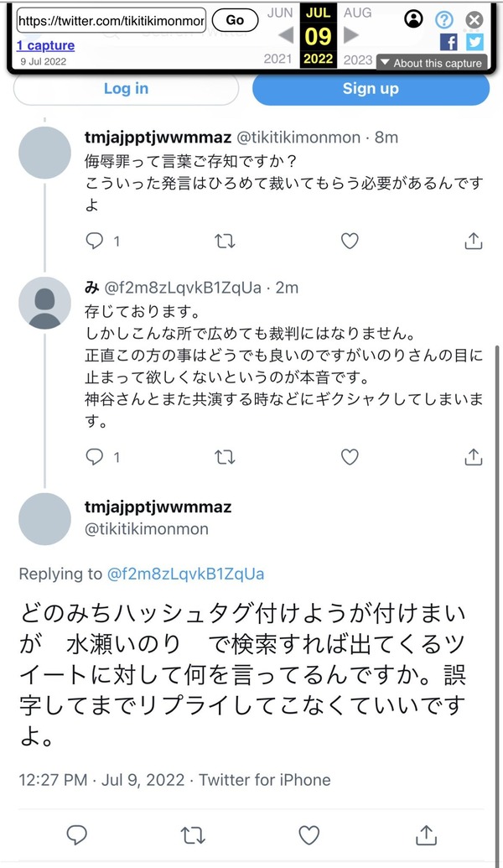Like the main tweet posted 12:27 PM

point(309,834)
